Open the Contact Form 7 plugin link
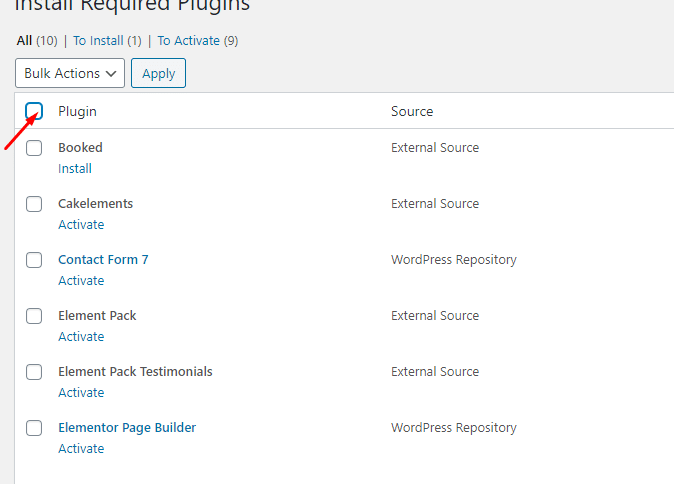 (103, 260)
